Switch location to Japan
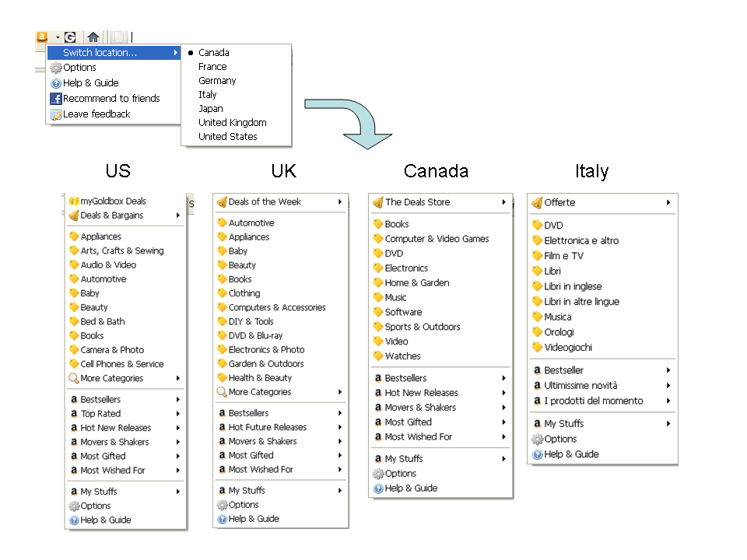747x560 pixels. (x=210, y=109)
